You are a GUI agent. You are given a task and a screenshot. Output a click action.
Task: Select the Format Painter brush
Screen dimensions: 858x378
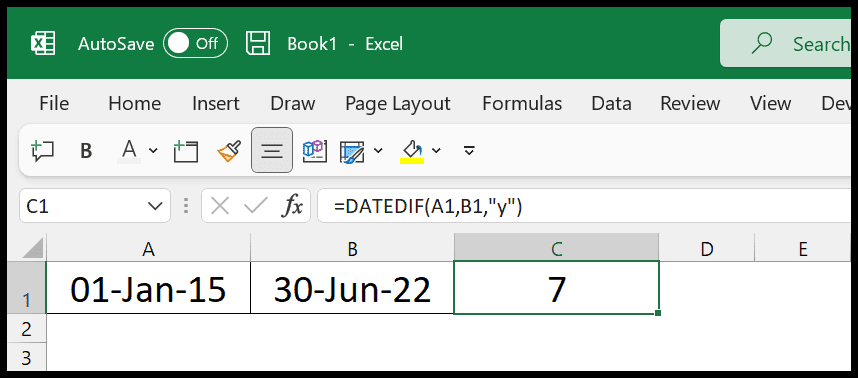(229, 151)
